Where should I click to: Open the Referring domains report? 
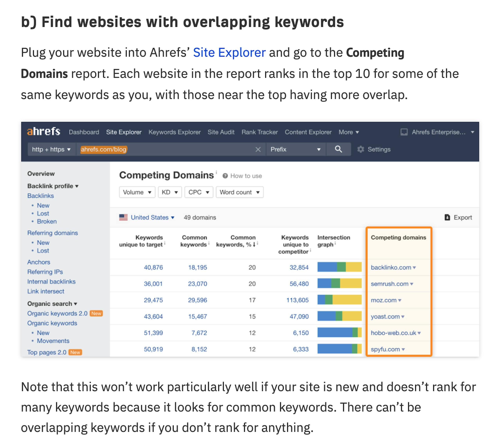pos(52,233)
